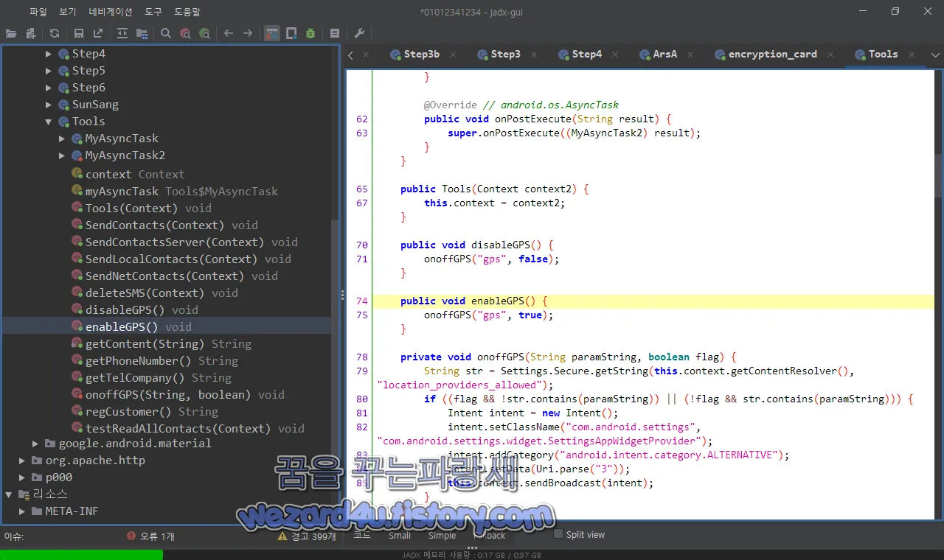Expand the Step5 class node
944x560 pixels.
pos(49,71)
